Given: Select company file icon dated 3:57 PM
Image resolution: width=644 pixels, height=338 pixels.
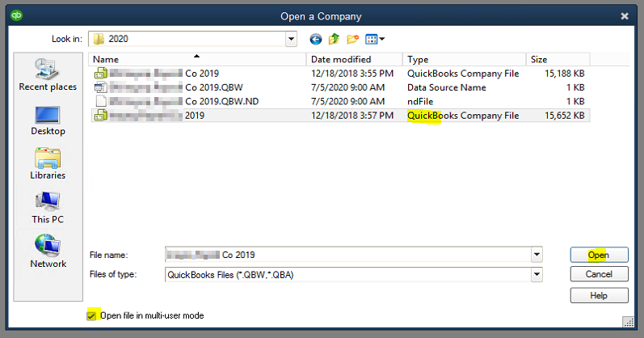Looking at the screenshot, I should coord(101,116).
